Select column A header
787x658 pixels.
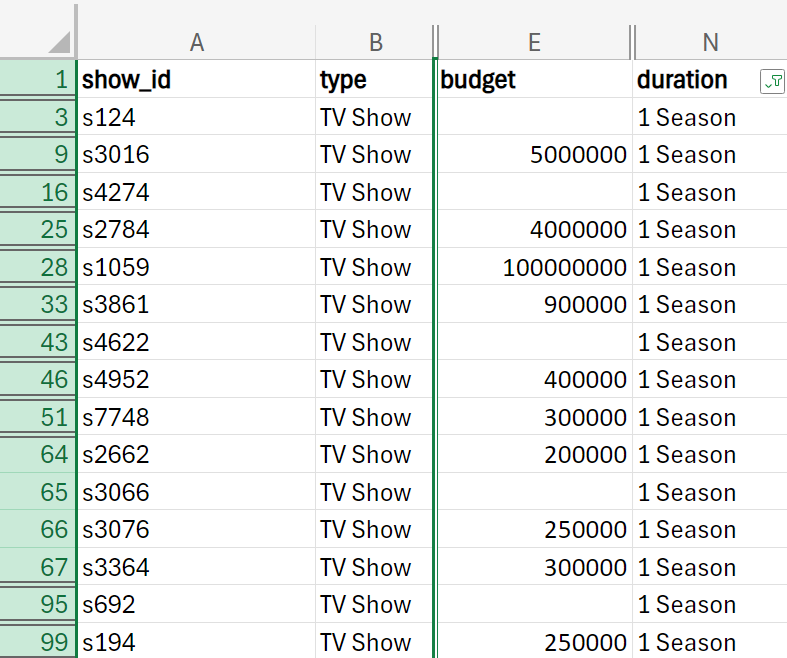point(196,42)
